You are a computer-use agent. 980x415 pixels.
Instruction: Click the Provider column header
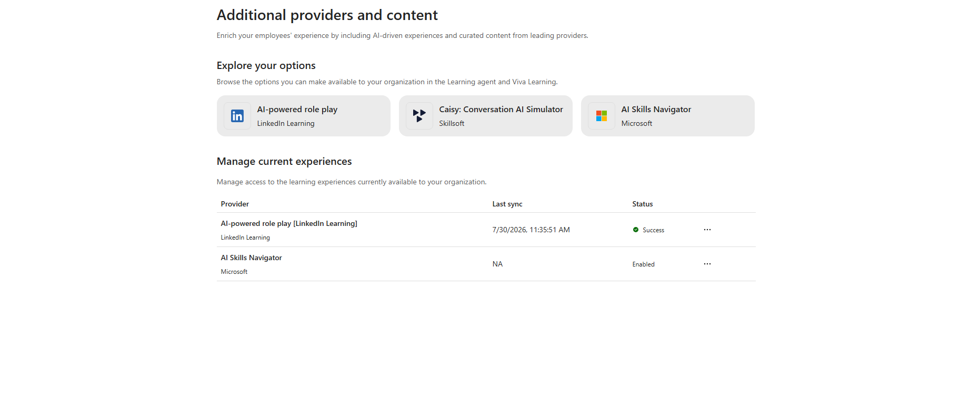[x=235, y=204]
